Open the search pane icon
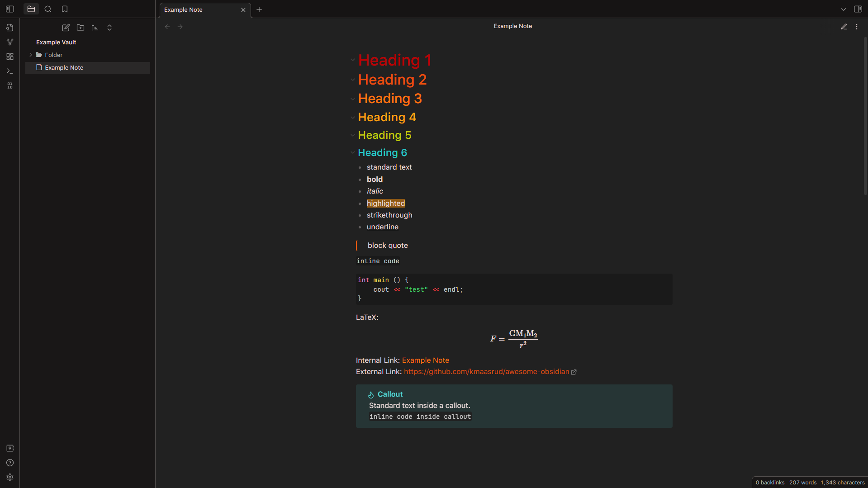The height and width of the screenshot is (488, 868). coord(48,9)
